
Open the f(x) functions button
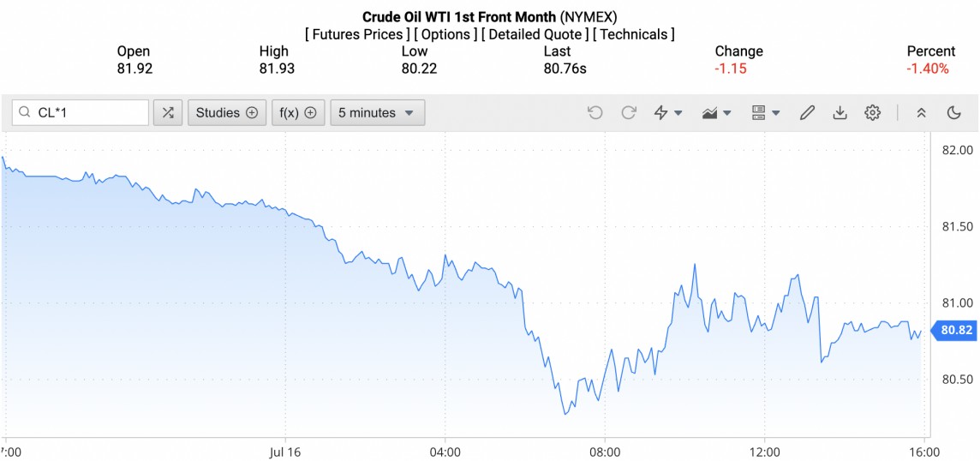coord(298,112)
